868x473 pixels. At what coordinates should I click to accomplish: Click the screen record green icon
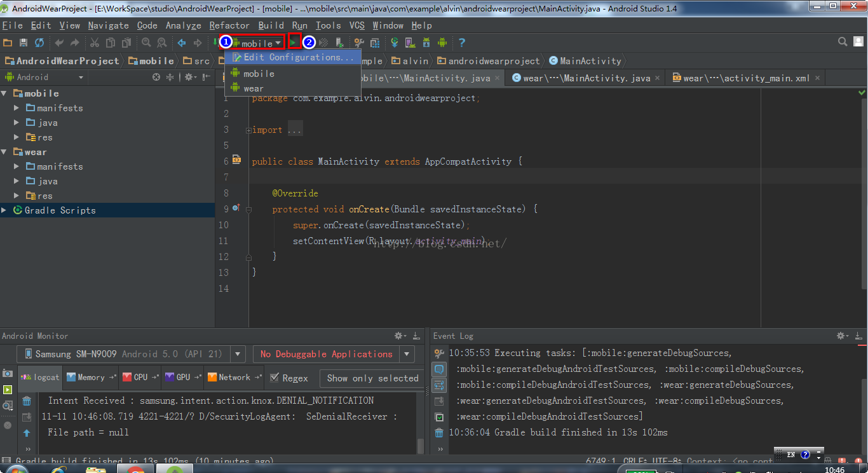pyautogui.click(x=8, y=389)
